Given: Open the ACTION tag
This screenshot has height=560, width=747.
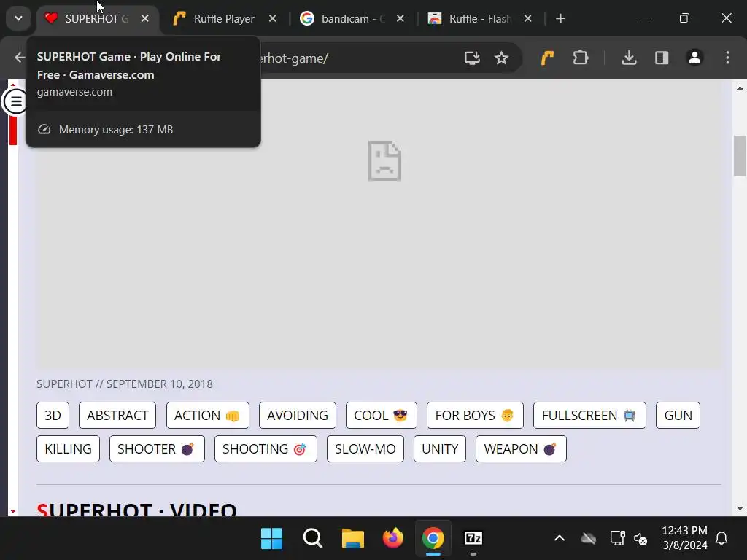Looking at the screenshot, I should [x=208, y=415].
